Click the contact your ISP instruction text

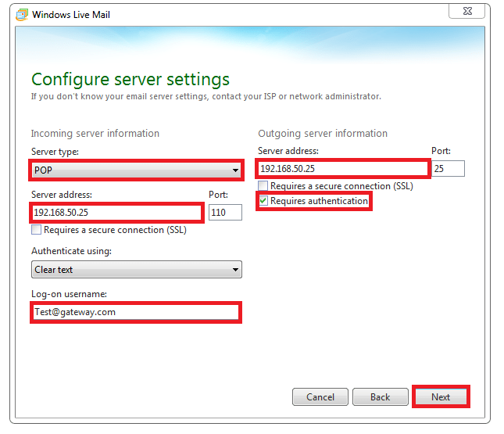click(206, 96)
